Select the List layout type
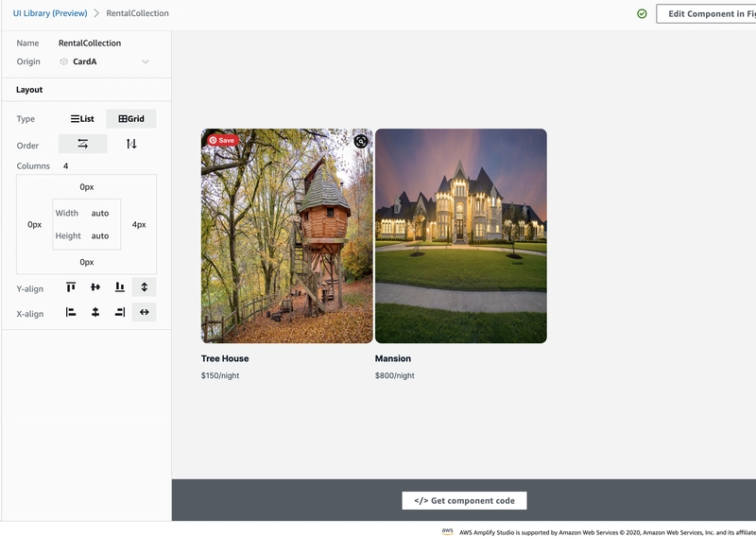 pyautogui.click(x=82, y=119)
